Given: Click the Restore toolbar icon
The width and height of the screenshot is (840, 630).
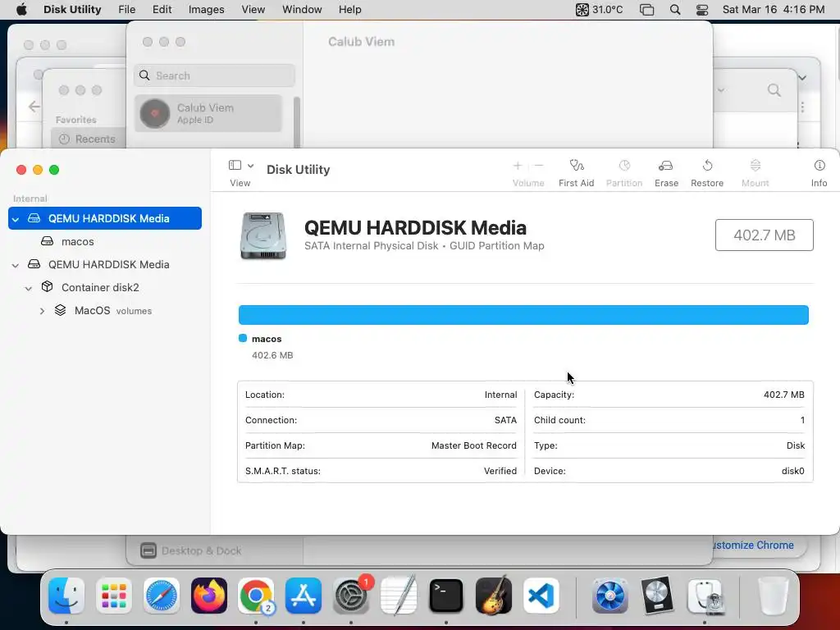Looking at the screenshot, I should [x=707, y=166].
